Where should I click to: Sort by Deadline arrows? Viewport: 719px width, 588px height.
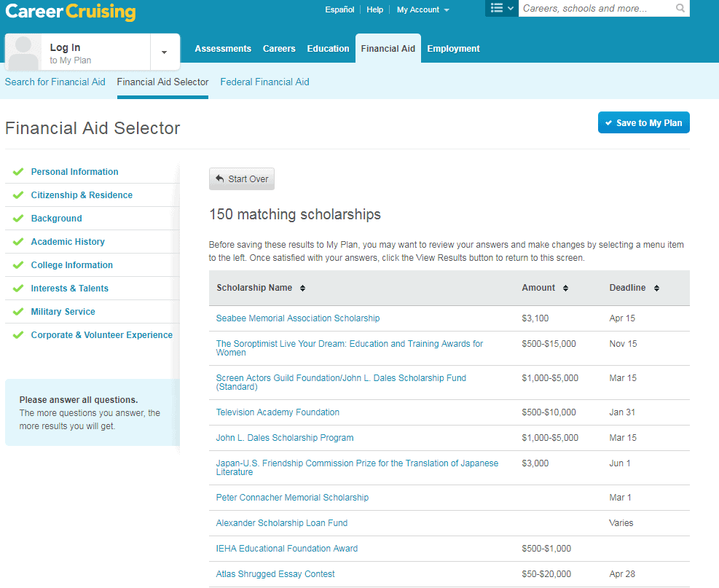click(656, 288)
